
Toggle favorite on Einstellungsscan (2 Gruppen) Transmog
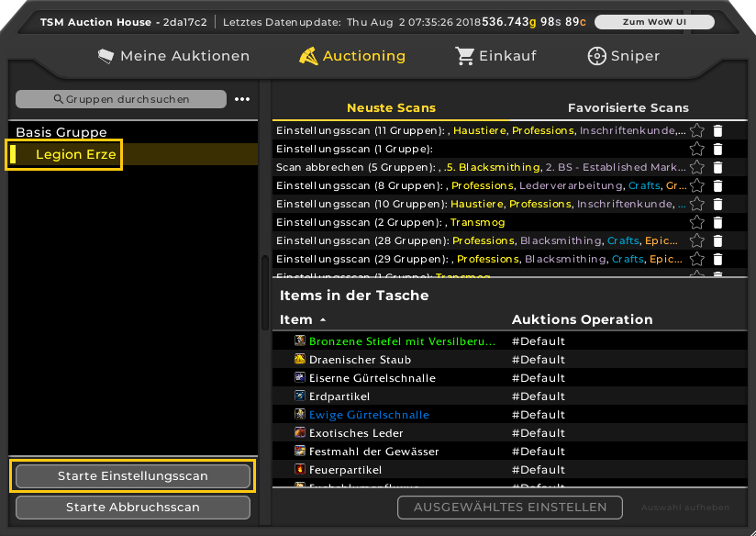pyautogui.click(x=696, y=222)
